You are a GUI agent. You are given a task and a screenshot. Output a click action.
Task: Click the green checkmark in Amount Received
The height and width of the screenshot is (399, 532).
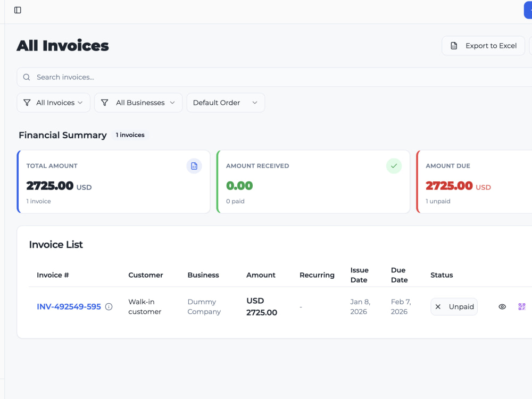coord(394,166)
